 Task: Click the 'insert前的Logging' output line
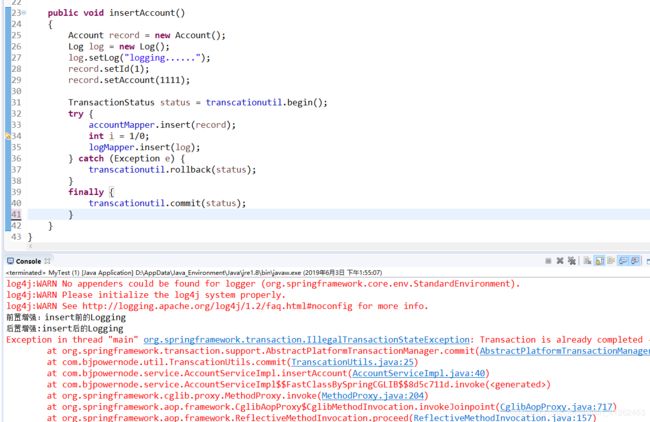tap(66, 318)
